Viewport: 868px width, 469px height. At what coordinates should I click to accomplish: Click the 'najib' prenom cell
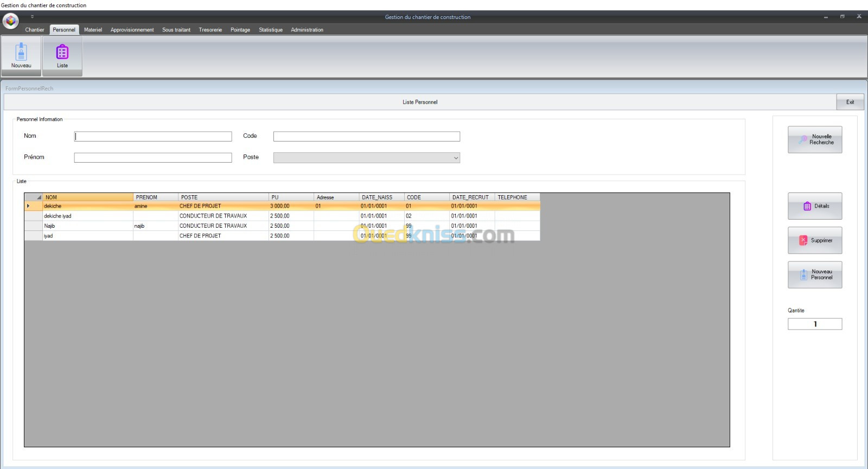point(156,226)
